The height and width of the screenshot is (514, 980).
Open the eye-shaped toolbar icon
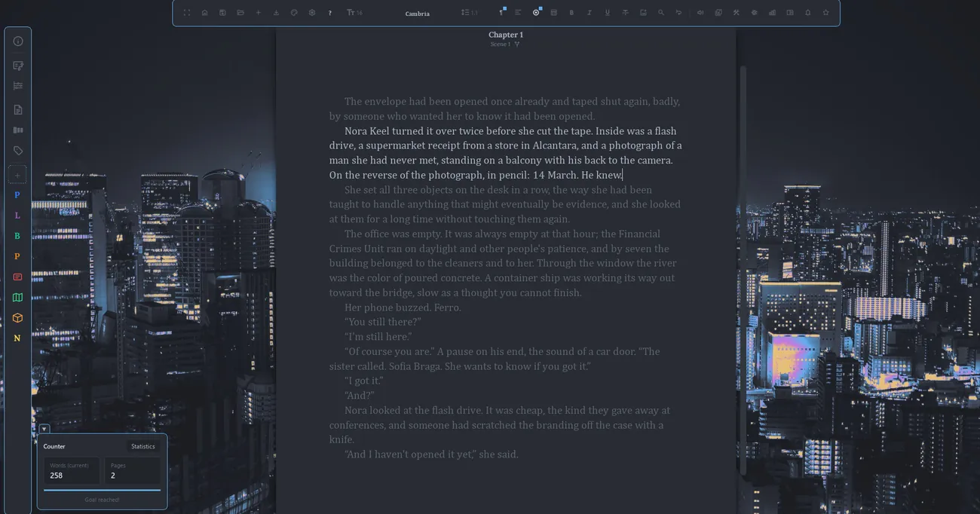point(754,13)
